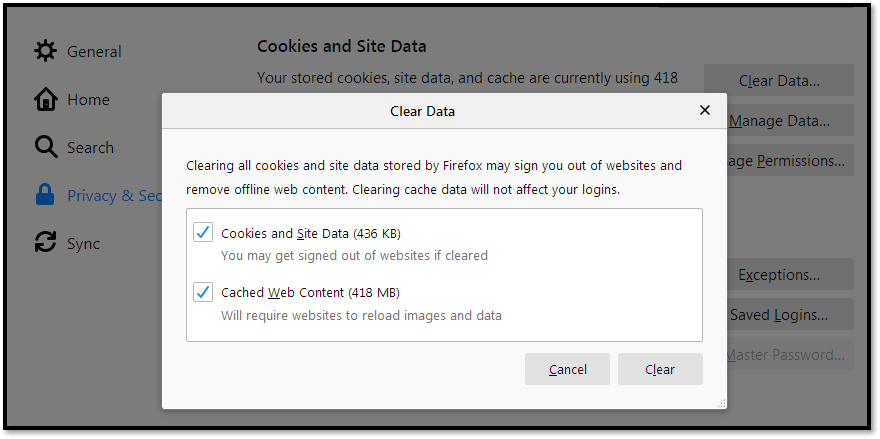Uncheck Cookies and Site Data checkbox
The image size is (880, 439).
[203, 232]
